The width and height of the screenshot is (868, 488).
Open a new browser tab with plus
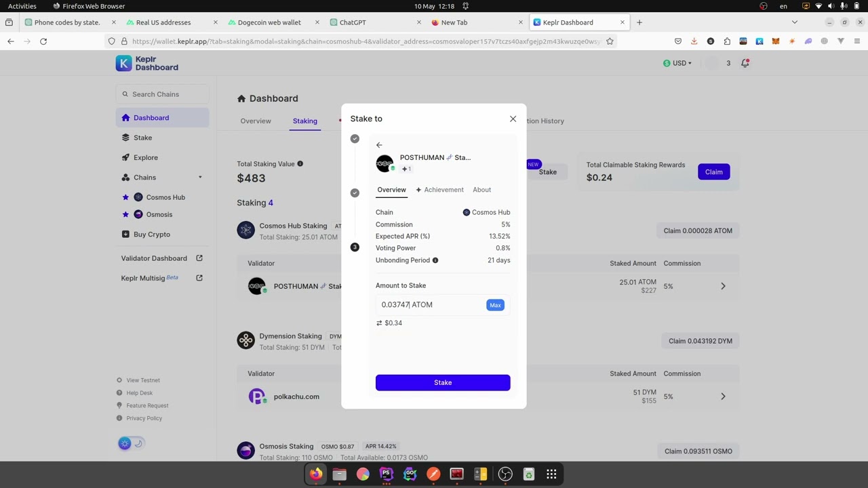coord(639,22)
